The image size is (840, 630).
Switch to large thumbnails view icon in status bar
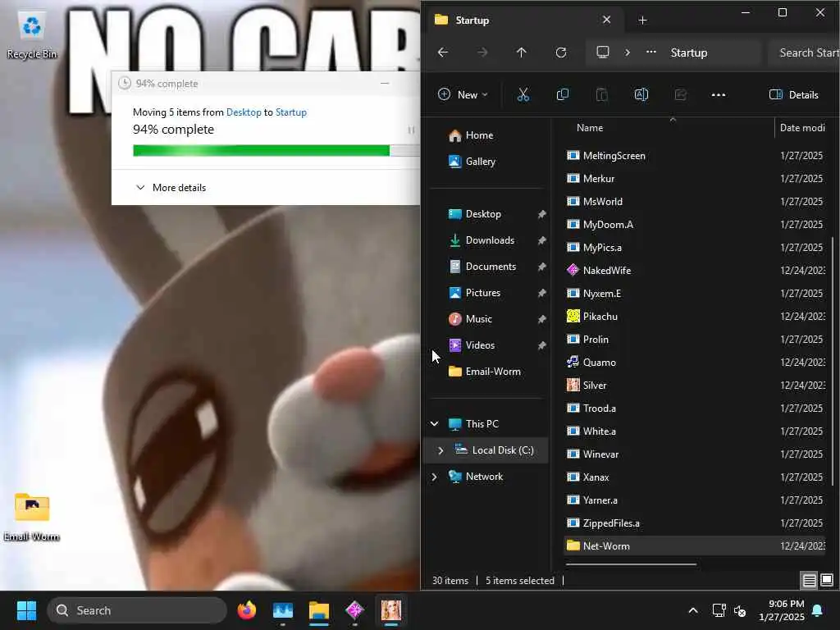click(827, 580)
